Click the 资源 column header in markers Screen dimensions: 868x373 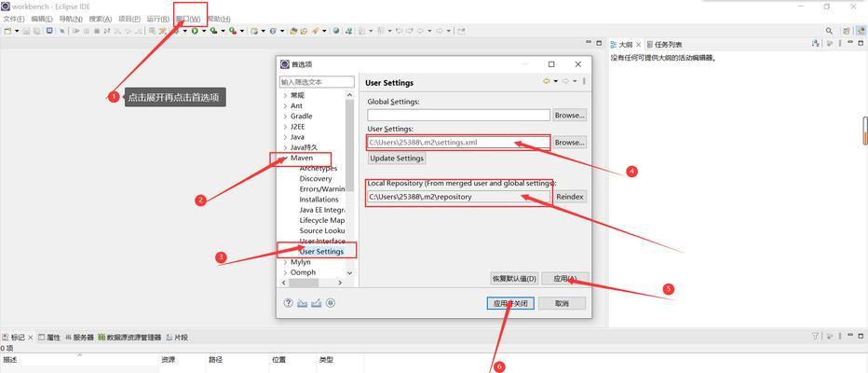click(183, 360)
